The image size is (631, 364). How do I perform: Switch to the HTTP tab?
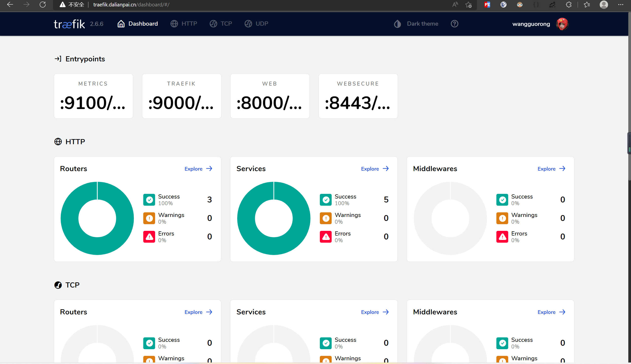184,24
